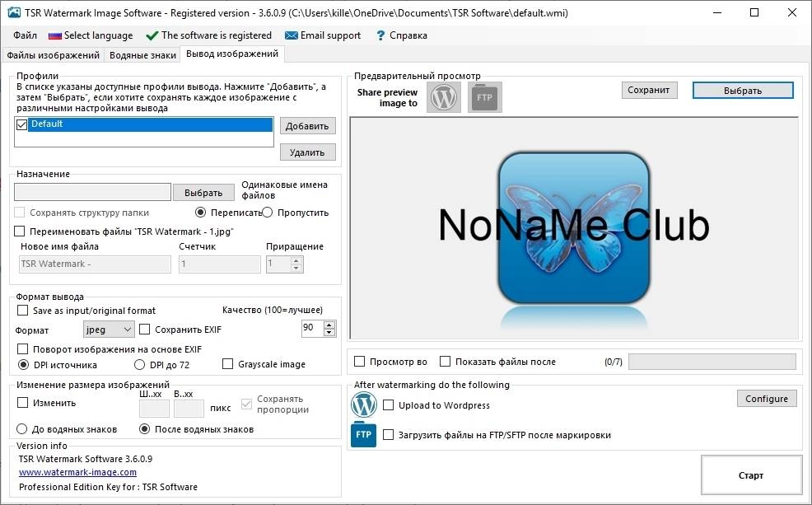
Task: Click the WordPress logo beside Upload to Wordpress
Action: pos(363,405)
